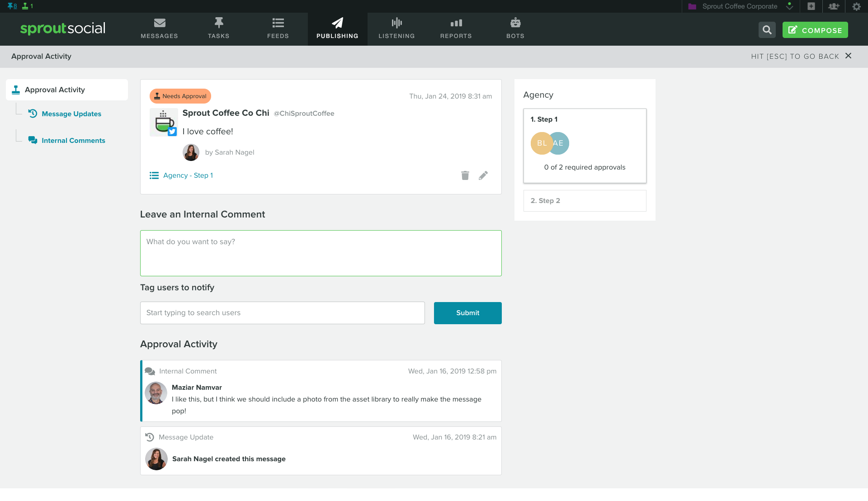Image resolution: width=868 pixels, height=501 pixels.
Task: Click the Message Update entry history icon
Action: pyautogui.click(x=150, y=437)
